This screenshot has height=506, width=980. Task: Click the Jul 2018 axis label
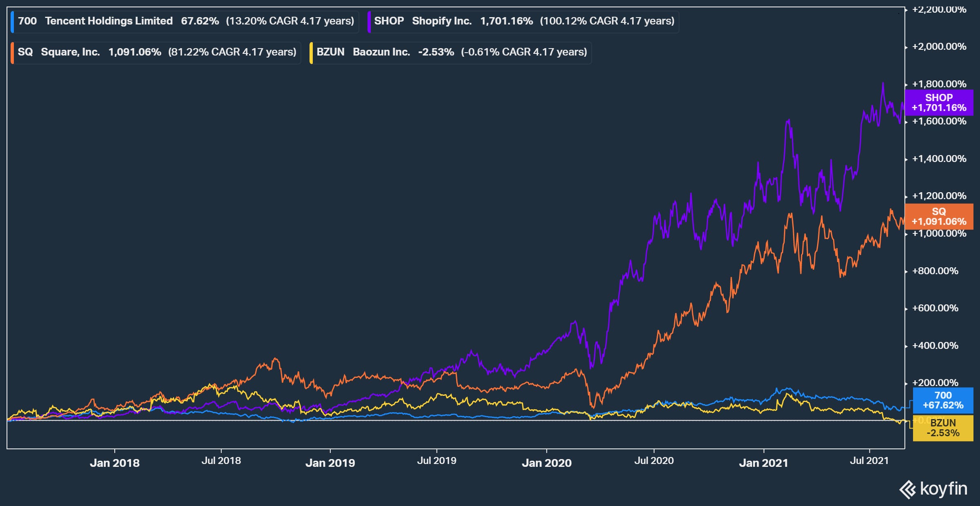221,460
